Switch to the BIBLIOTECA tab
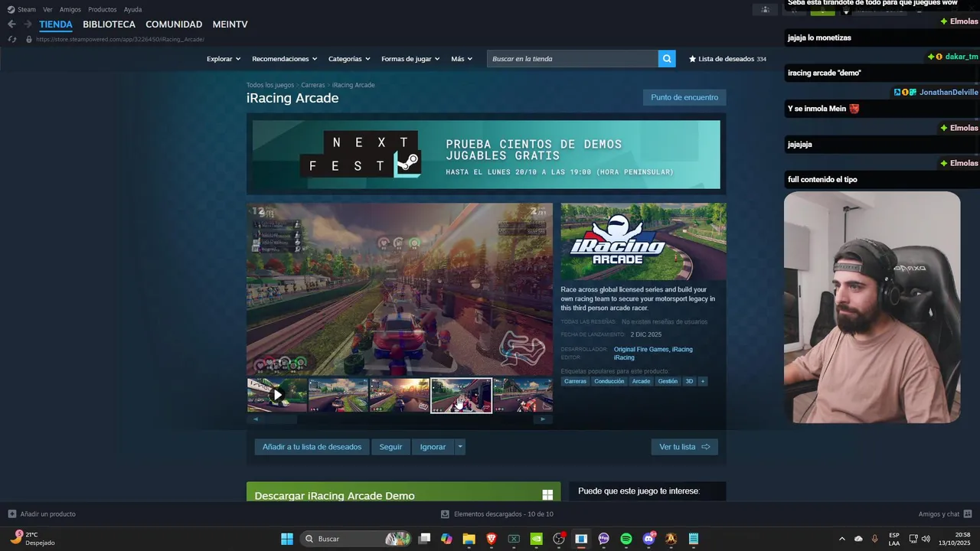The width and height of the screenshot is (980, 551). pos(109,24)
